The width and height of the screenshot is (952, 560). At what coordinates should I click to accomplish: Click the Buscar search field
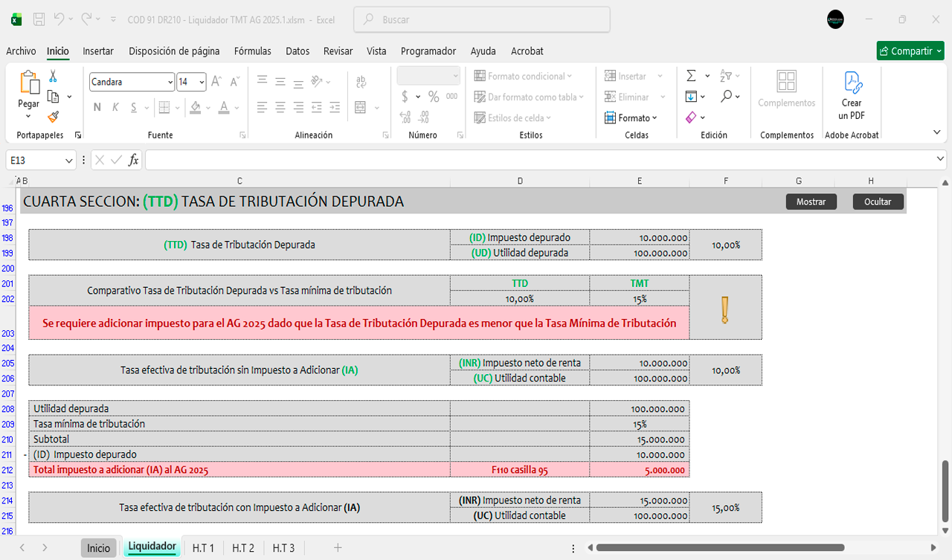point(482,20)
